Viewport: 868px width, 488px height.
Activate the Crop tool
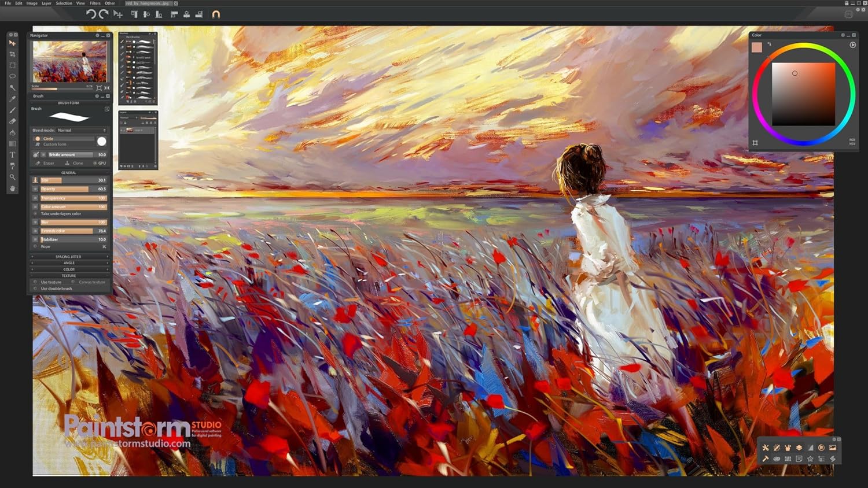tap(12, 55)
